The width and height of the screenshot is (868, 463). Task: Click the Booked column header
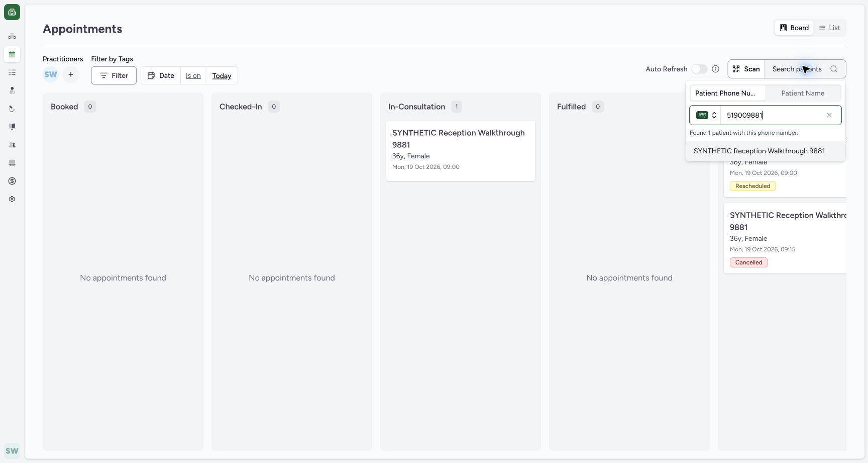click(x=64, y=107)
